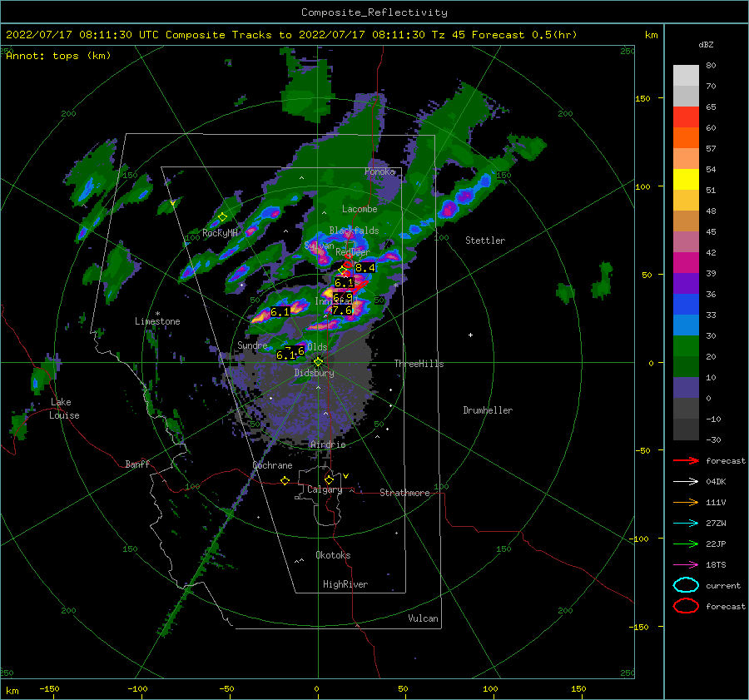Click the cyan current ellipse legend icon
This screenshot has height=700, width=749.
pos(686,585)
